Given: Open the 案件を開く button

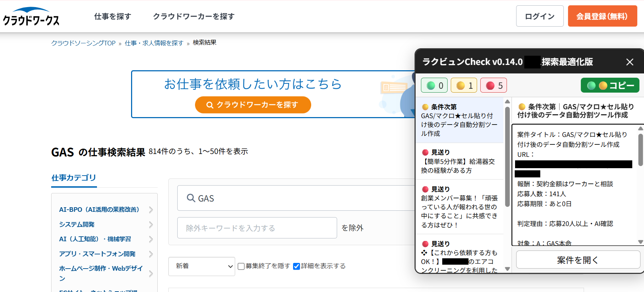Looking at the screenshot, I should point(578,260).
